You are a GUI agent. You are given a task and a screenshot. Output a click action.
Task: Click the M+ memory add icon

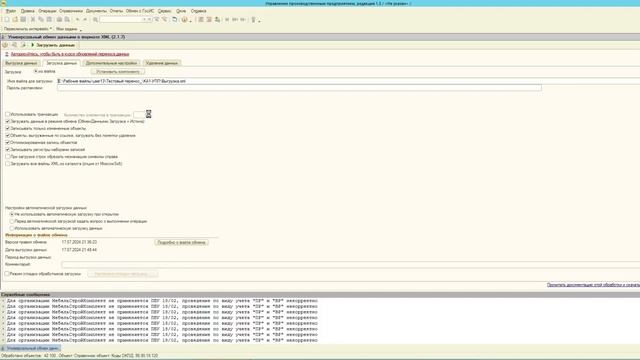[x=235, y=19]
